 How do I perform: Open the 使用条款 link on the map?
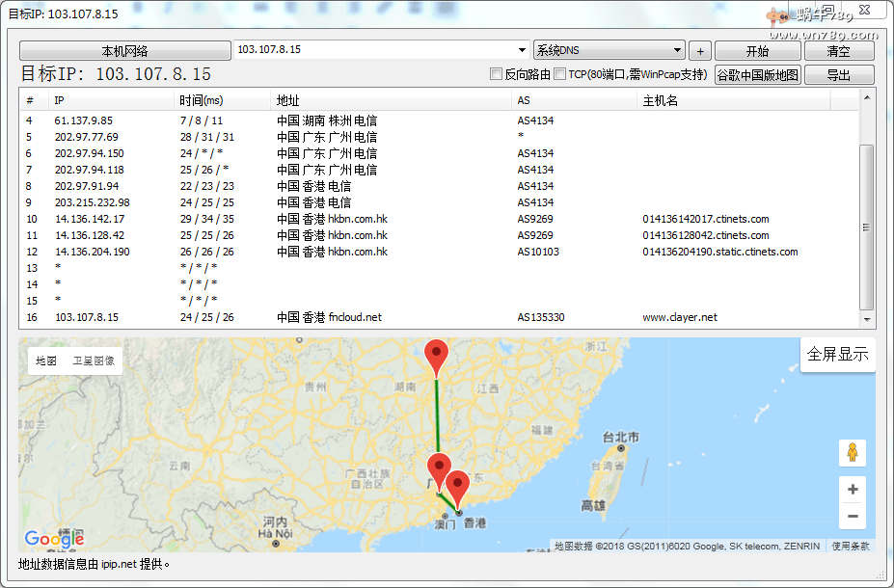pos(851,546)
